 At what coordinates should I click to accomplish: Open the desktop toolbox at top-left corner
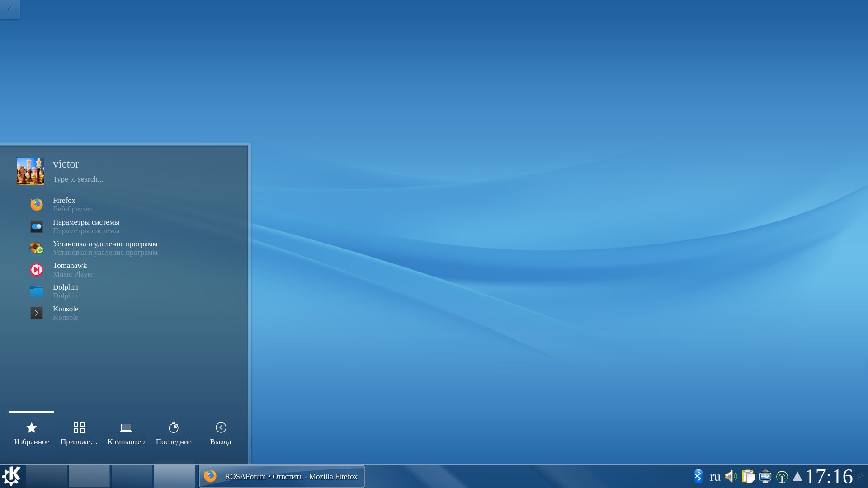point(10,8)
